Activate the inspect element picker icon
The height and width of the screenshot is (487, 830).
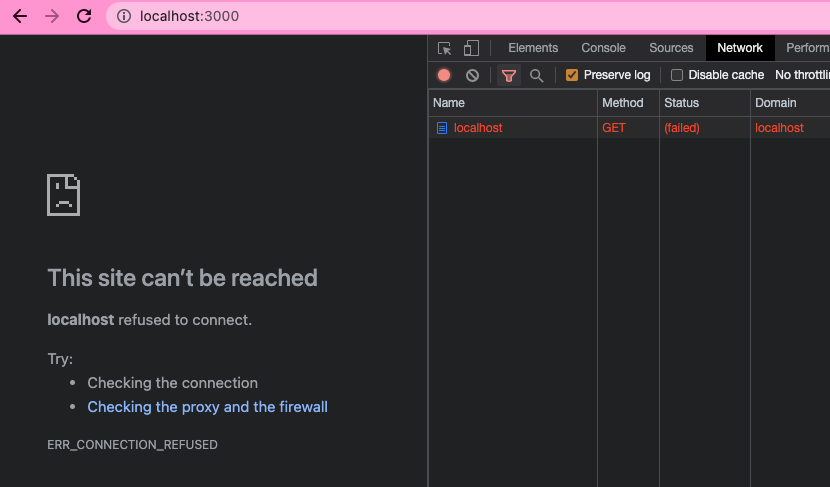[445, 48]
